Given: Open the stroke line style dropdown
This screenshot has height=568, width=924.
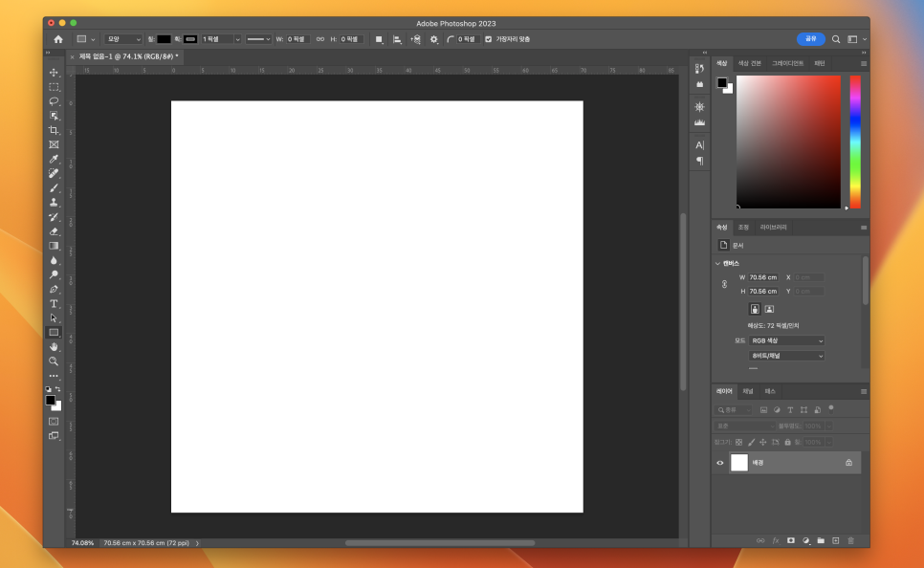Looking at the screenshot, I should [258, 39].
